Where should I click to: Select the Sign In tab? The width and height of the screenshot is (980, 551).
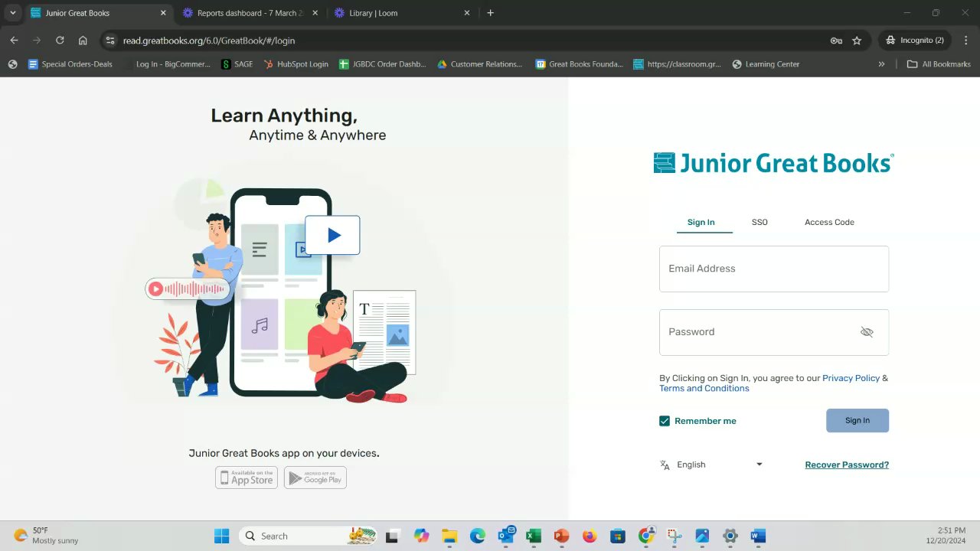point(701,222)
